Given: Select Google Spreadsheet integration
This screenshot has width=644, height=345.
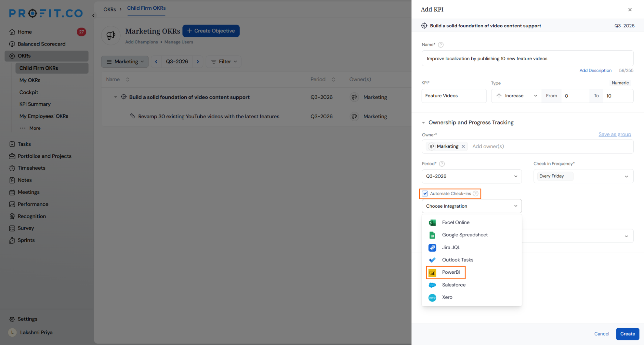Looking at the screenshot, I should pos(472,235).
